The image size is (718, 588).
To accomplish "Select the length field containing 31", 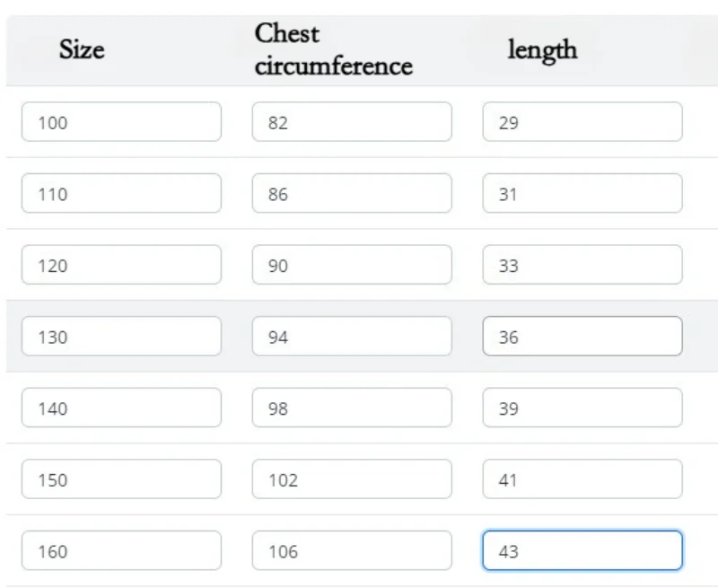I will pyautogui.click(x=582, y=193).
